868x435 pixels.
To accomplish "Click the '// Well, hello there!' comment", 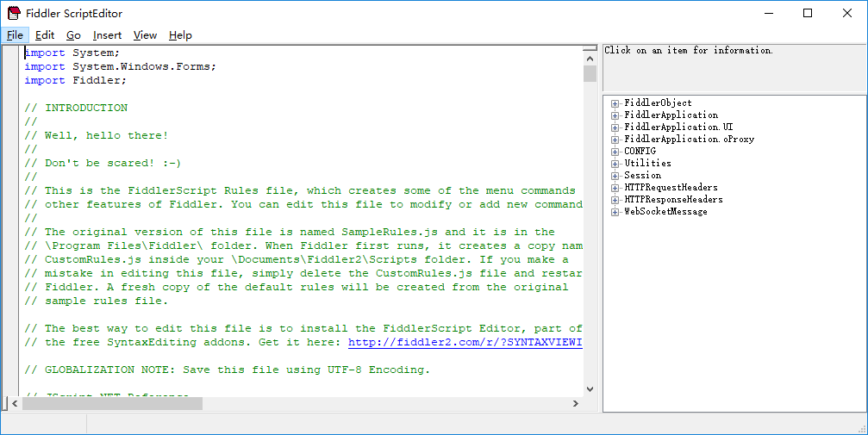I will 97,136.
